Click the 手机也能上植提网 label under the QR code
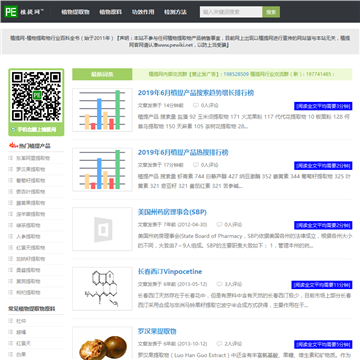 (37, 129)
